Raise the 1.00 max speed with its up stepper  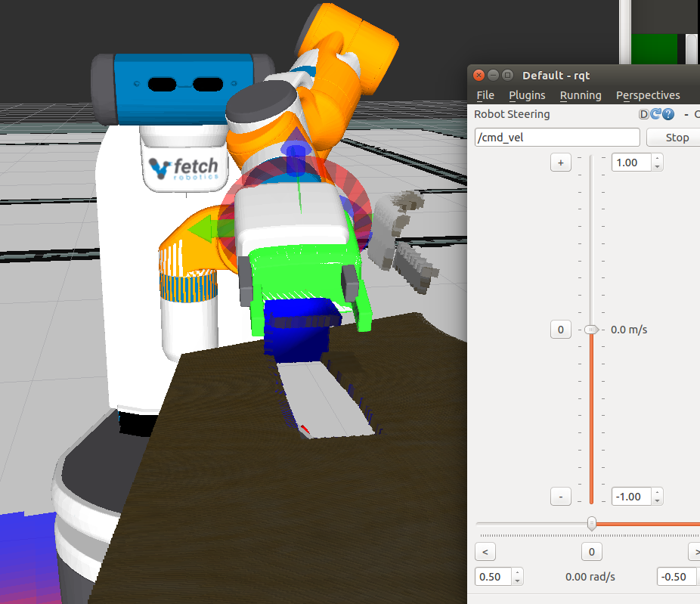pyautogui.click(x=657, y=158)
